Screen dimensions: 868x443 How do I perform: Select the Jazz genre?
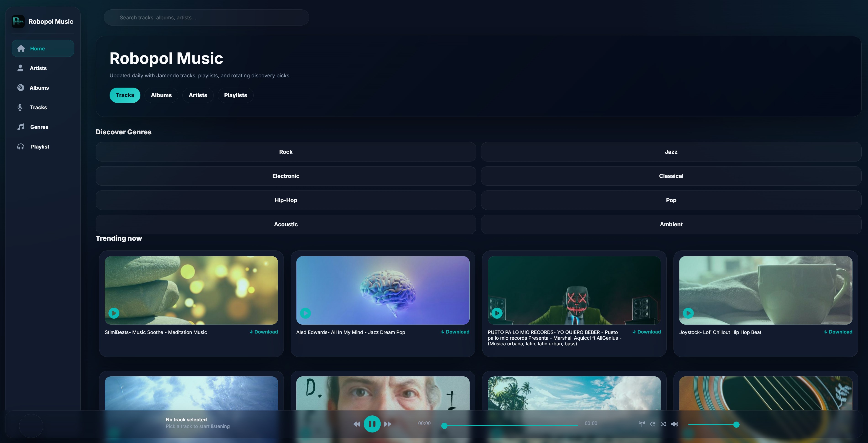point(671,152)
